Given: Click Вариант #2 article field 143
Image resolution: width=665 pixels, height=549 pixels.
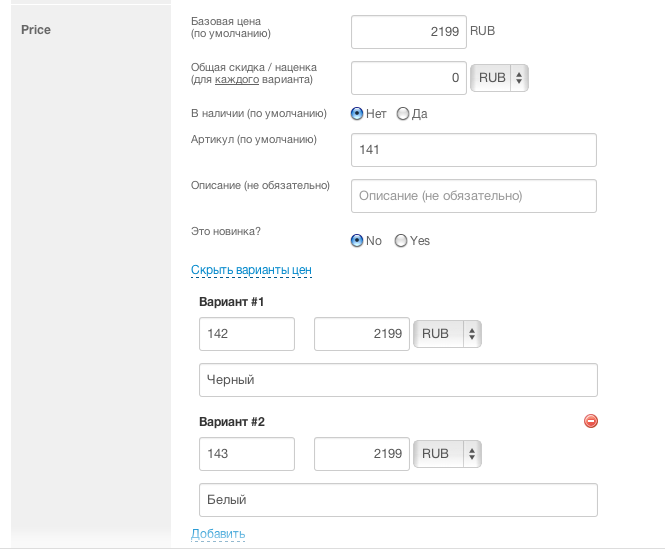Looking at the screenshot, I should (247, 454).
